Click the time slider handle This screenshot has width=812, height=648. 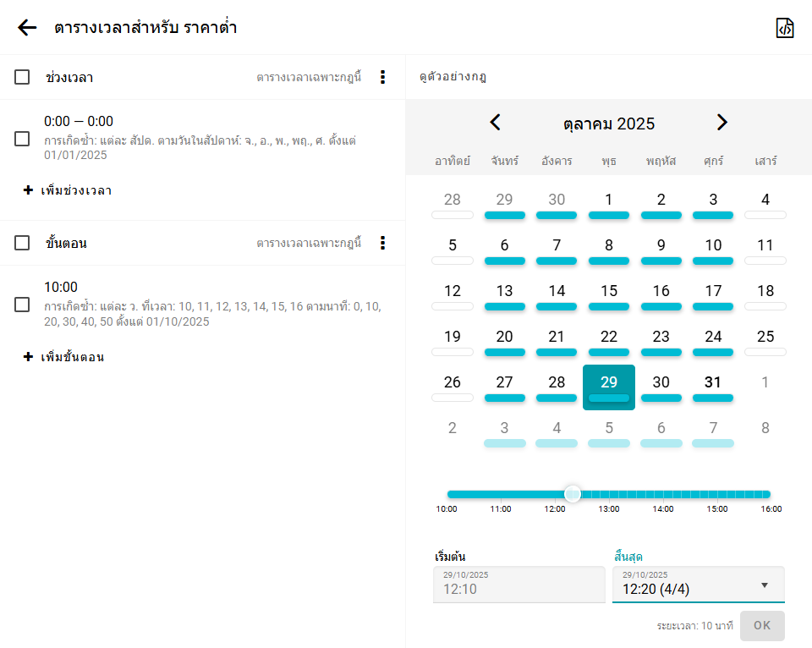[x=573, y=494]
